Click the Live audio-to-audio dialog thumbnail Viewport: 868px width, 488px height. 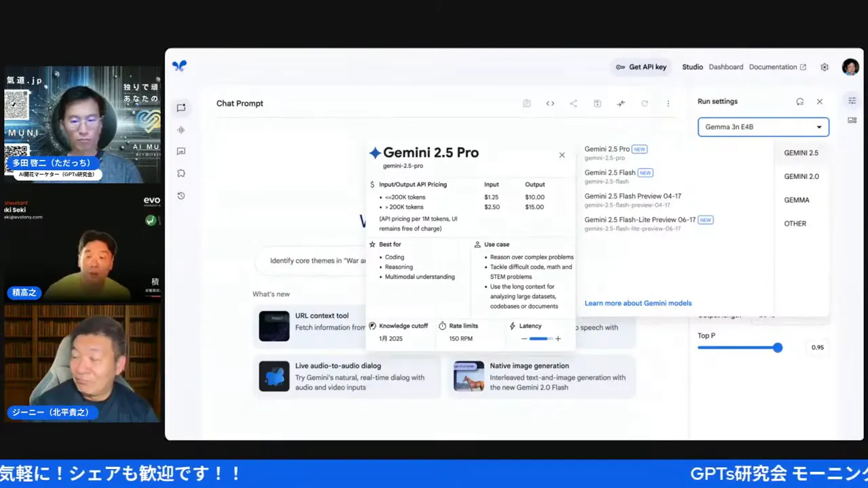(x=274, y=376)
